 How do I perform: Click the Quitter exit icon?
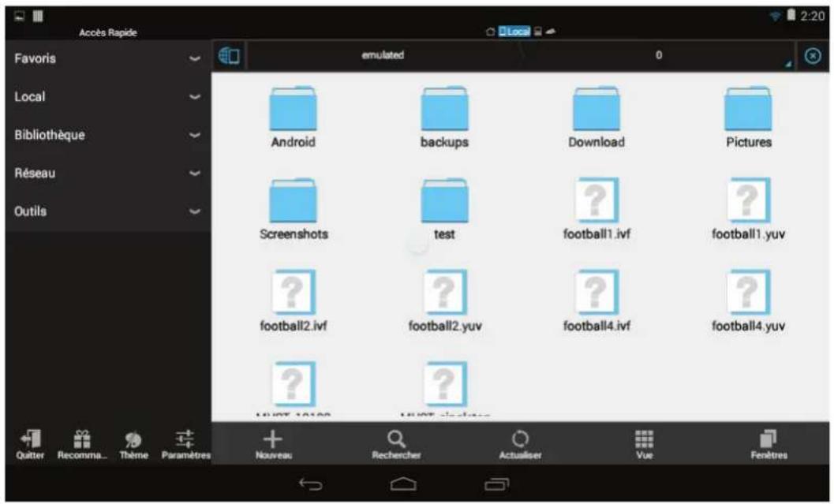pos(30,445)
